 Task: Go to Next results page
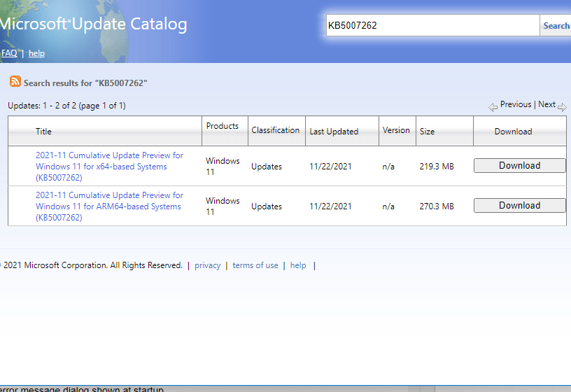pos(547,104)
